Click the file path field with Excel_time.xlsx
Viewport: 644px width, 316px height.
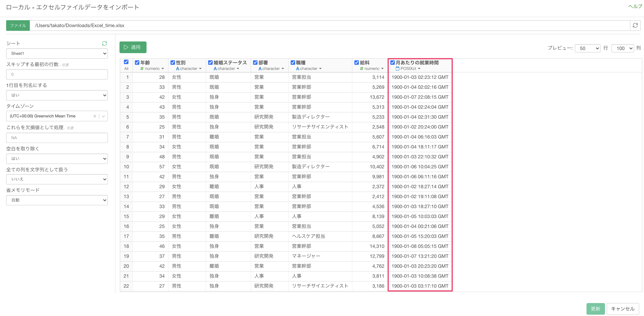pyautogui.click(x=330, y=25)
